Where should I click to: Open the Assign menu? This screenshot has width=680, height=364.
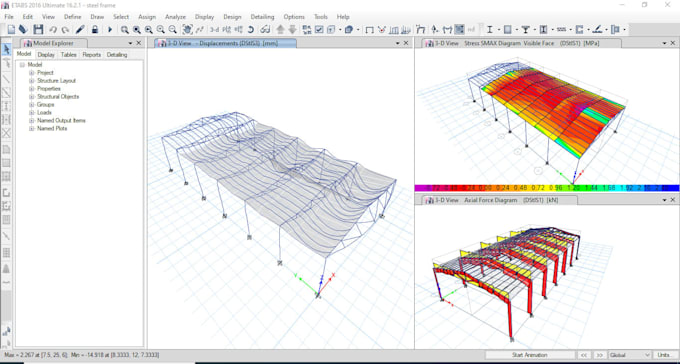point(147,16)
